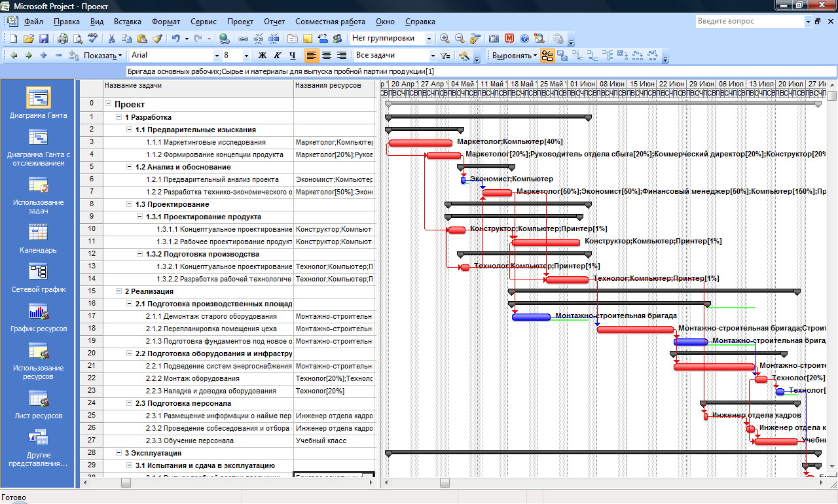Viewport: 838px width, 504px height.
Task: Link the selected tasks (chain icon)
Action: [x=243, y=39]
